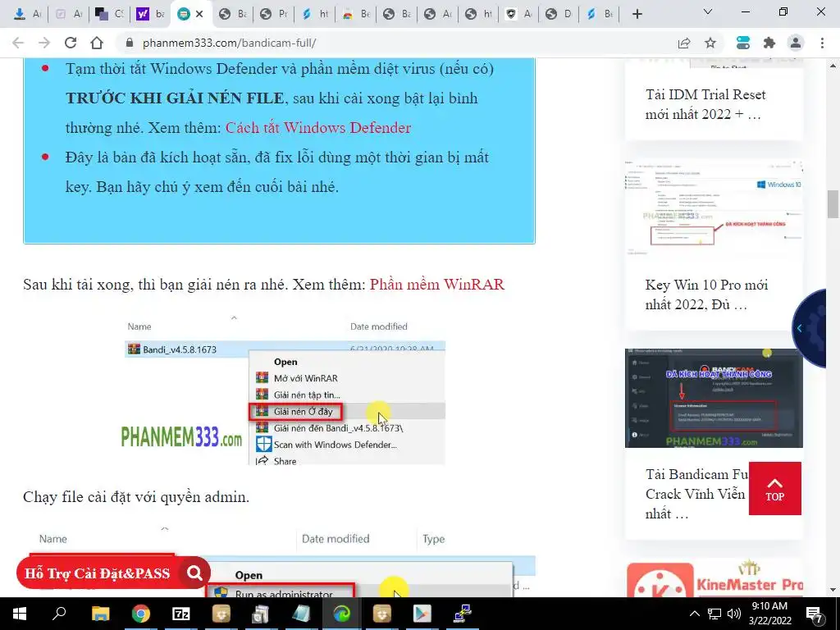Open trash-bin style taskbar app icon

(x=262, y=614)
